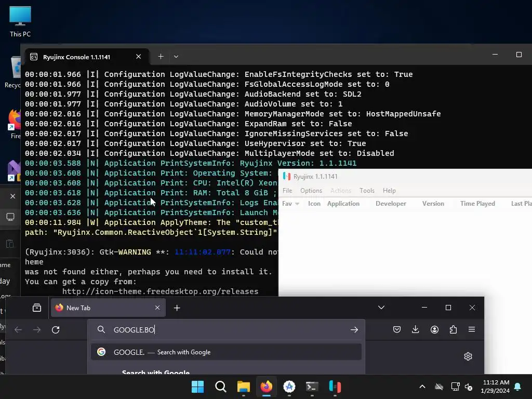Sort by Fav column in Ryujinx
Image resolution: width=532 pixels, height=399 pixels.
(x=290, y=204)
